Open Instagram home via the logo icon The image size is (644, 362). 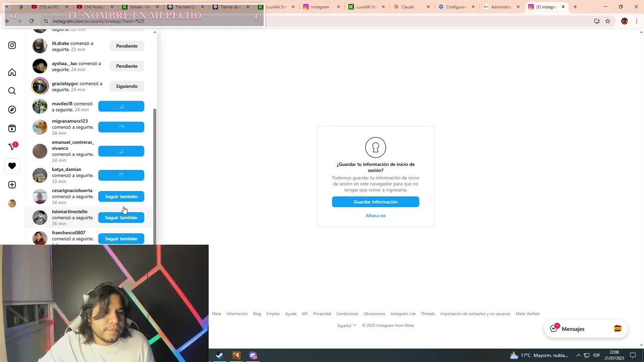(12, 45)
